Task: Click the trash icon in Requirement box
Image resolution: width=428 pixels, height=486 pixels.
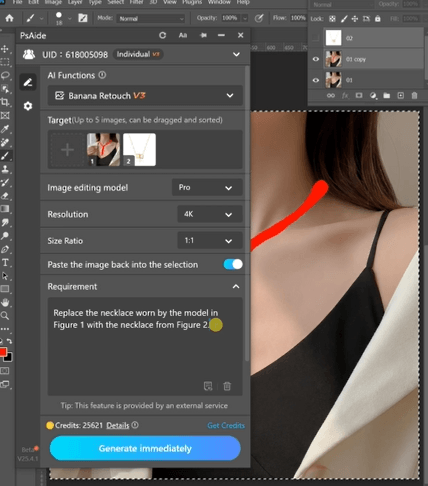Action: [x=227, y=386]
